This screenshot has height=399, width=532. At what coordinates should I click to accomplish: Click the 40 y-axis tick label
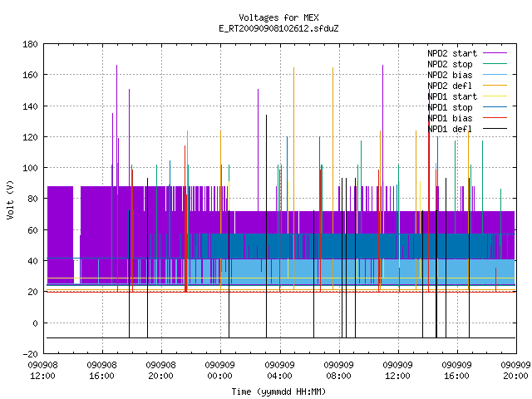click(x=32, y=261)
